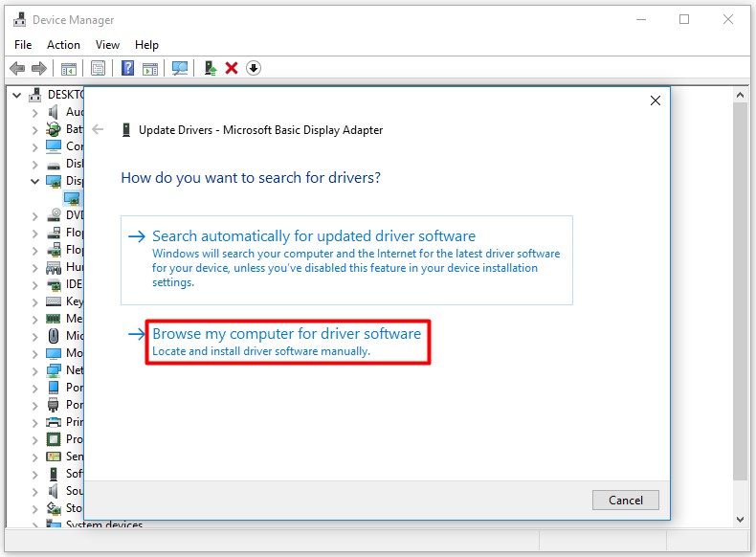The image size is (756, 557).
Task: Select the display adapter child device icon
Action: pos(72,198)
